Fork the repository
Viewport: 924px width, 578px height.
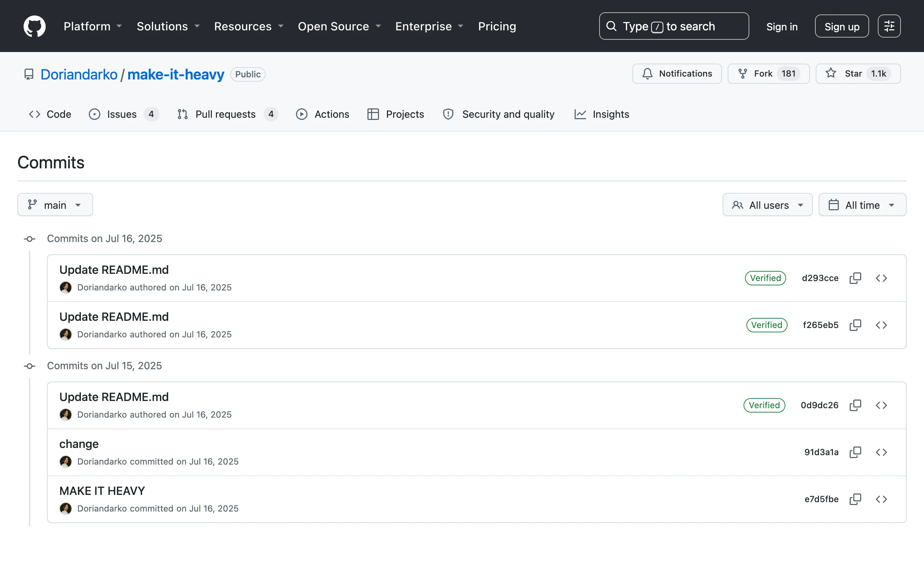pyautogui.click(x=768, y=74)
